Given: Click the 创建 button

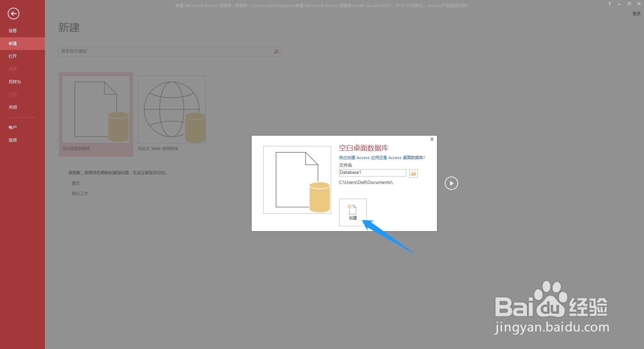Looking at the screenshot, I should click(x=353, y=212).
